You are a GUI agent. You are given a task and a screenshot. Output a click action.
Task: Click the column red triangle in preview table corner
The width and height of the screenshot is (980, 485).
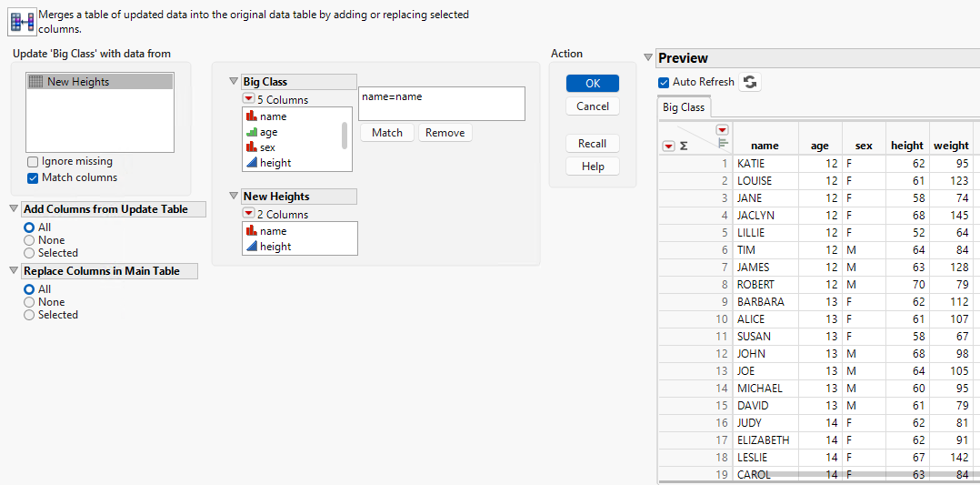point(723,129)
